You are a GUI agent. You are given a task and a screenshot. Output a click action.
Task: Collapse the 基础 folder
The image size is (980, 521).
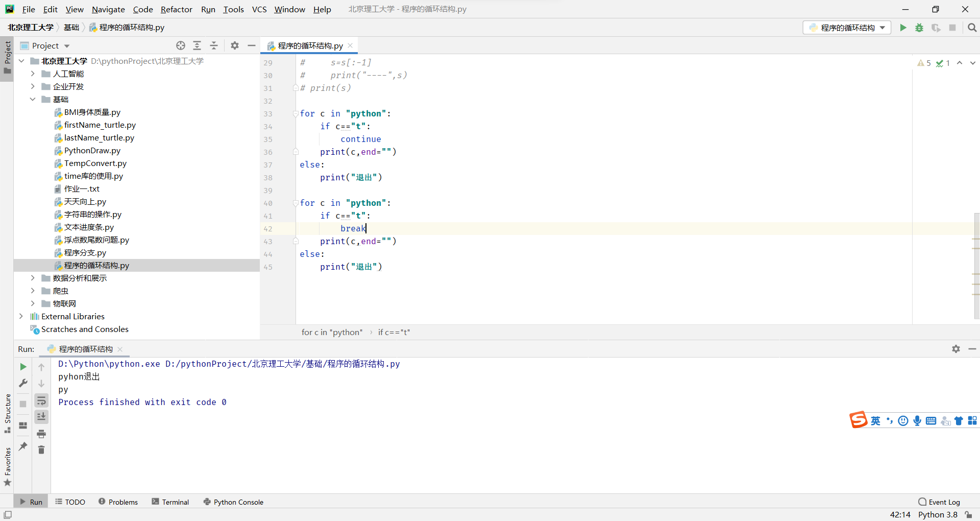33,99
